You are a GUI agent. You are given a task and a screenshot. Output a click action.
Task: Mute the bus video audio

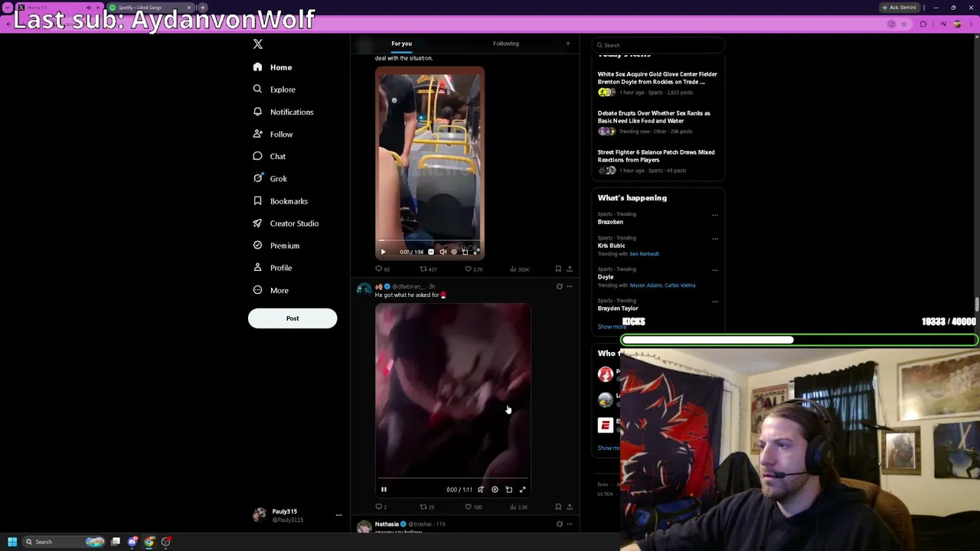tap(443, 252)
